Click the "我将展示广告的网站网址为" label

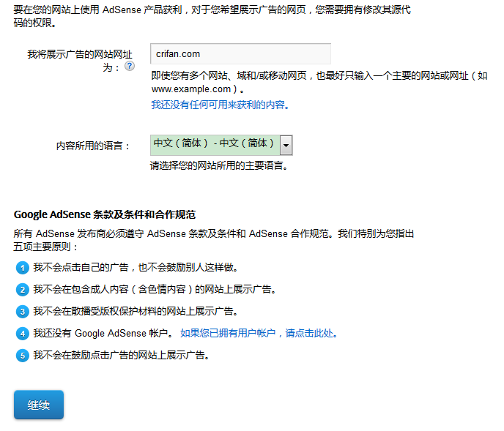[x=81, y=60]
